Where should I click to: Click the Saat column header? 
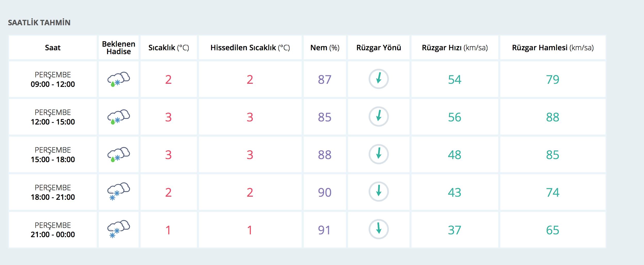[x=53, y=48]
